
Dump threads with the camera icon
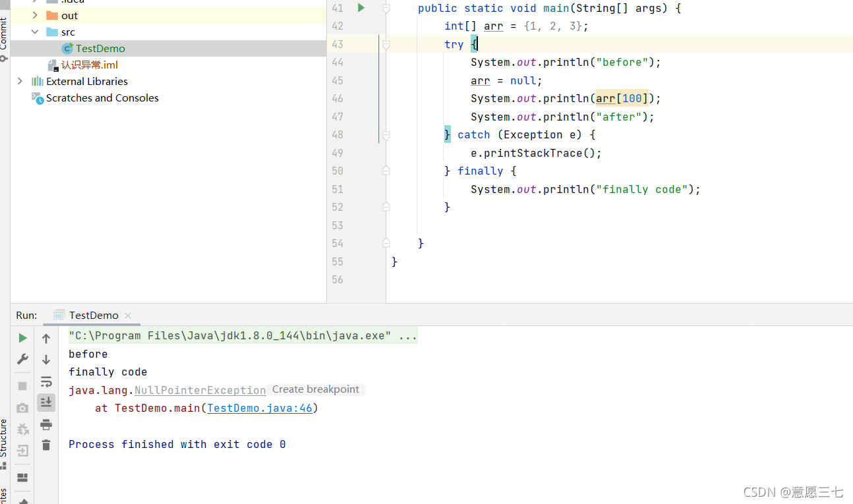[22, 408]
